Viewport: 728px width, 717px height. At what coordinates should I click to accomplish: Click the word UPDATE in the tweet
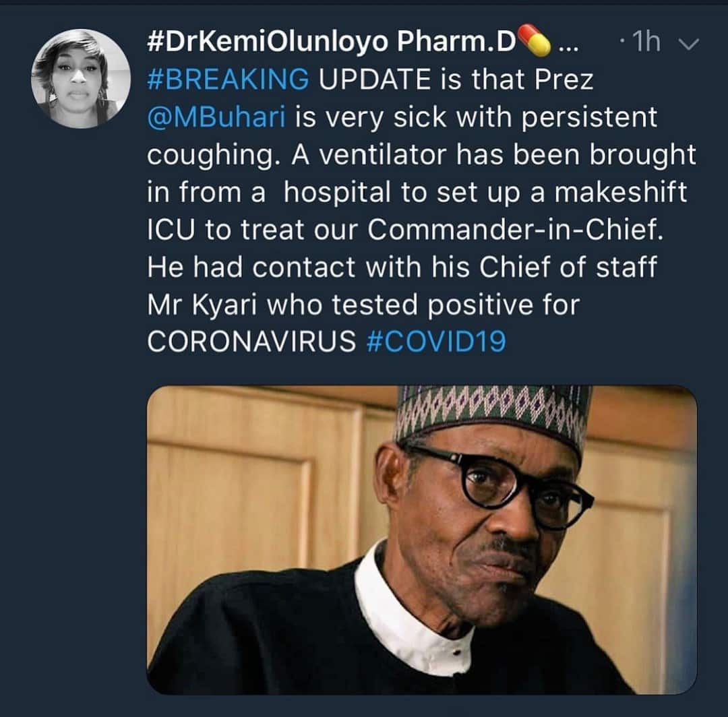click(373, 80)
